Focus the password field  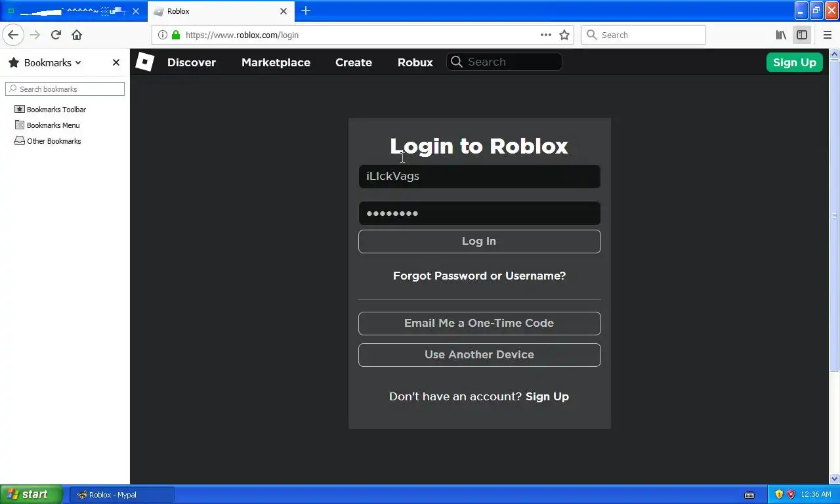[x=479, y=213]
